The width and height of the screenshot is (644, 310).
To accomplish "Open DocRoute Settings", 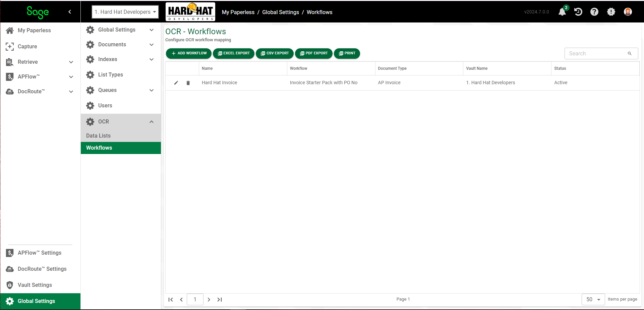I will [40, 269].
